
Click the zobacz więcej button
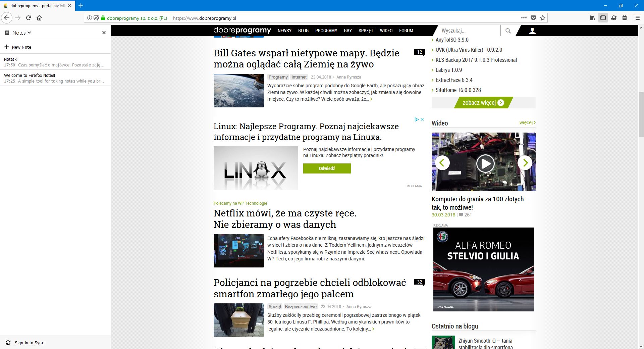click(483, 103)
